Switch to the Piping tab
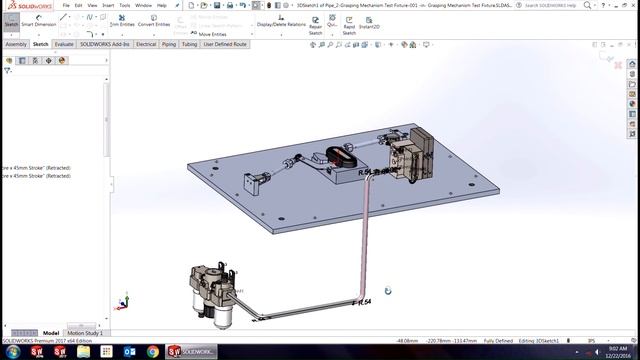640x360 pixels. [x=169, y=44]
